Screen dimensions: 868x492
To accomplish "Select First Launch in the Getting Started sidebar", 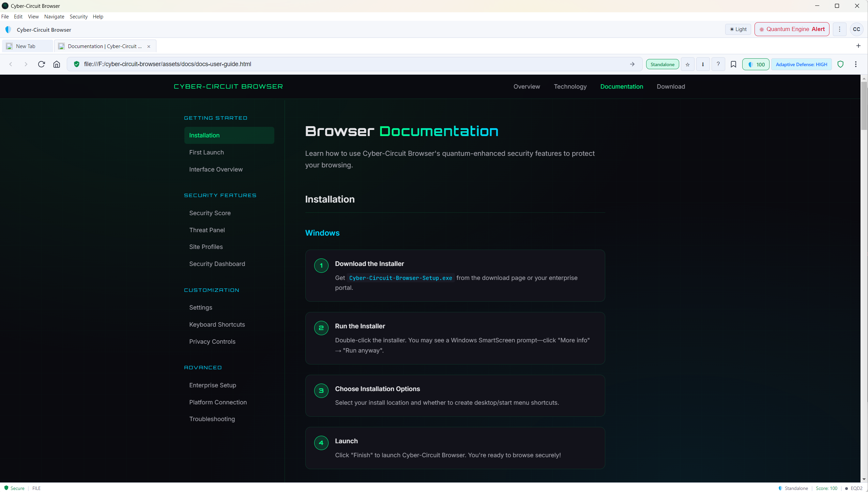I will [x=206, y=152].
